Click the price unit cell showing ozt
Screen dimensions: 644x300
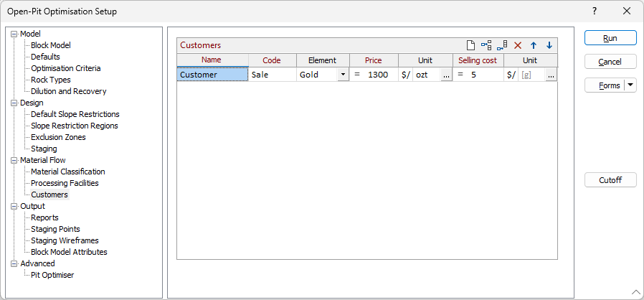pos(427,75)
